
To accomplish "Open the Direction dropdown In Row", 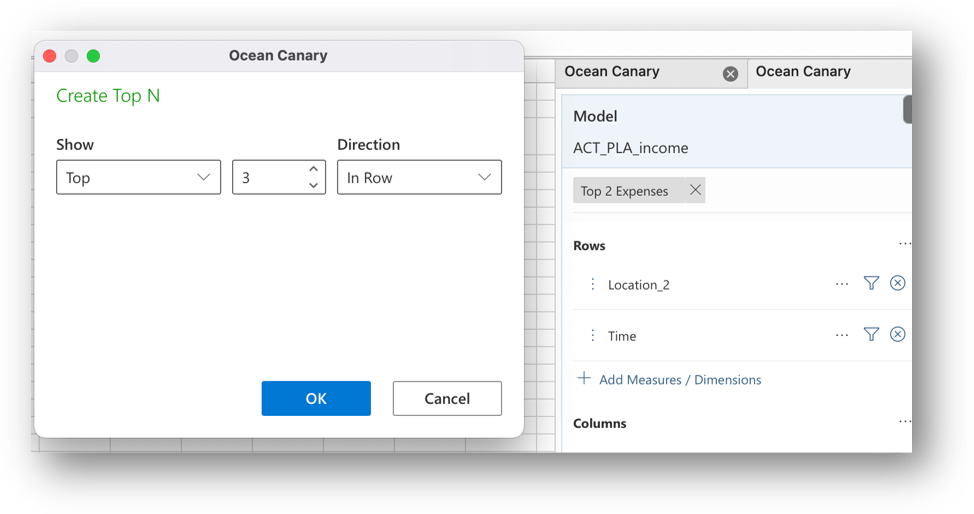I will tap(419, 177).
